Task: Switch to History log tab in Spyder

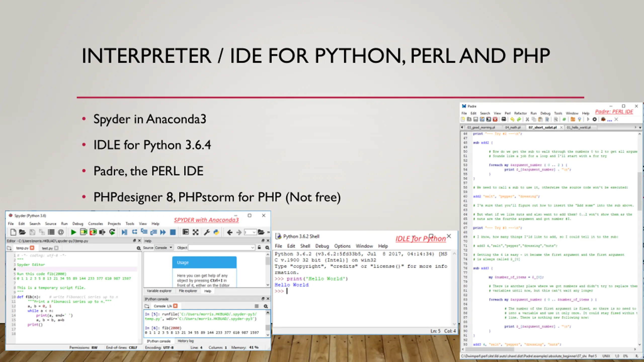Action: click(186, 341)
